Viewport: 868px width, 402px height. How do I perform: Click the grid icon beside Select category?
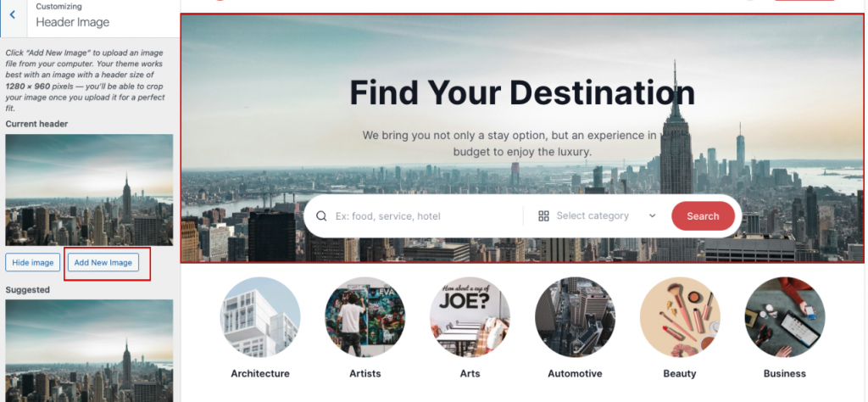click(543, 216)
